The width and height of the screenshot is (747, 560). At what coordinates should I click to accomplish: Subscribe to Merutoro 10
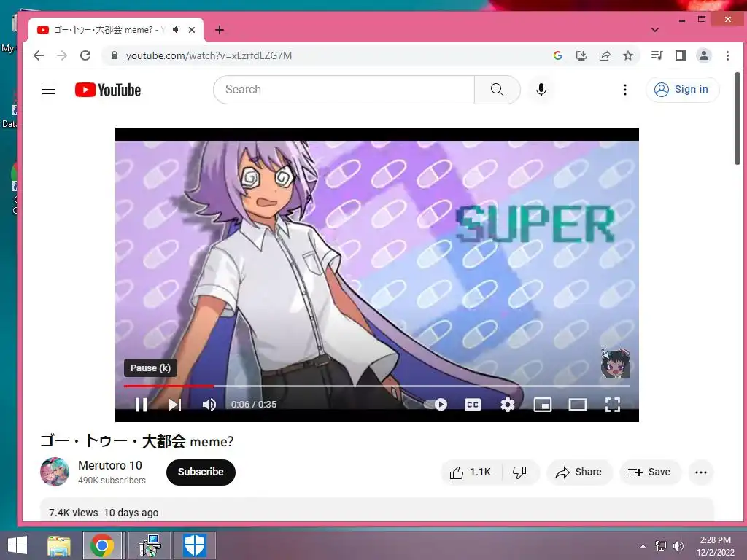[x=201, y=472]
